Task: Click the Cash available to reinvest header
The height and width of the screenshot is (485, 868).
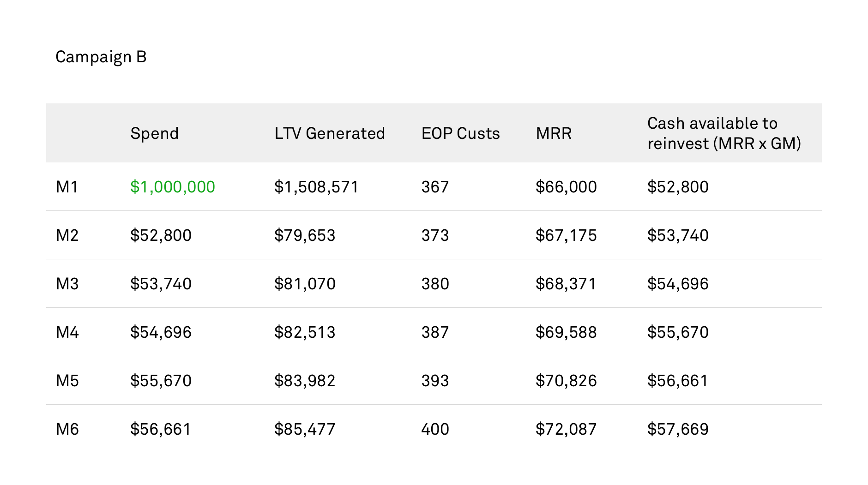Action: pyautogui.click(x=724, y=133)
